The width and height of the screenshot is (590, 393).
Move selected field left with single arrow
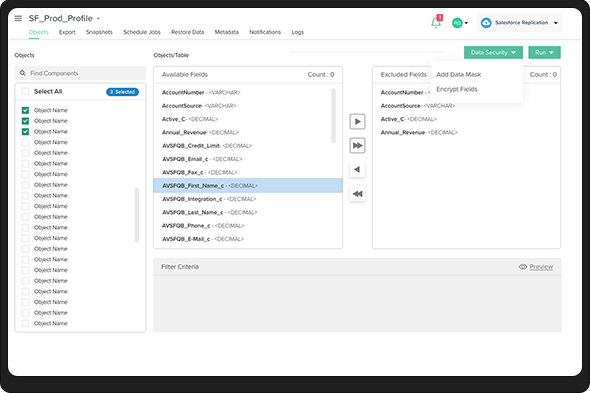pyautogui.click(x=357, y=169)
